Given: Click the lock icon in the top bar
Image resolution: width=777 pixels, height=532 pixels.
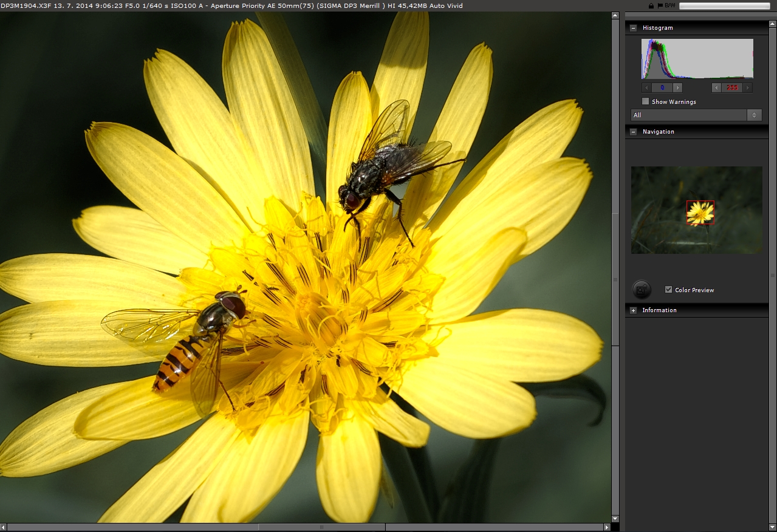Looking at the screenshot, I should pyautogui.click(x=651, y=5).
